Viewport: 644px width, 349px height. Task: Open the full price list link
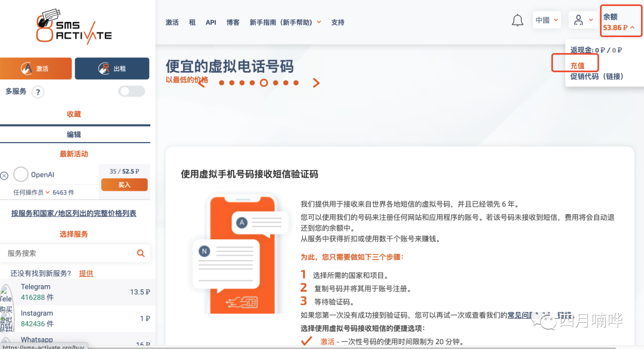click(x=73, y=213)
